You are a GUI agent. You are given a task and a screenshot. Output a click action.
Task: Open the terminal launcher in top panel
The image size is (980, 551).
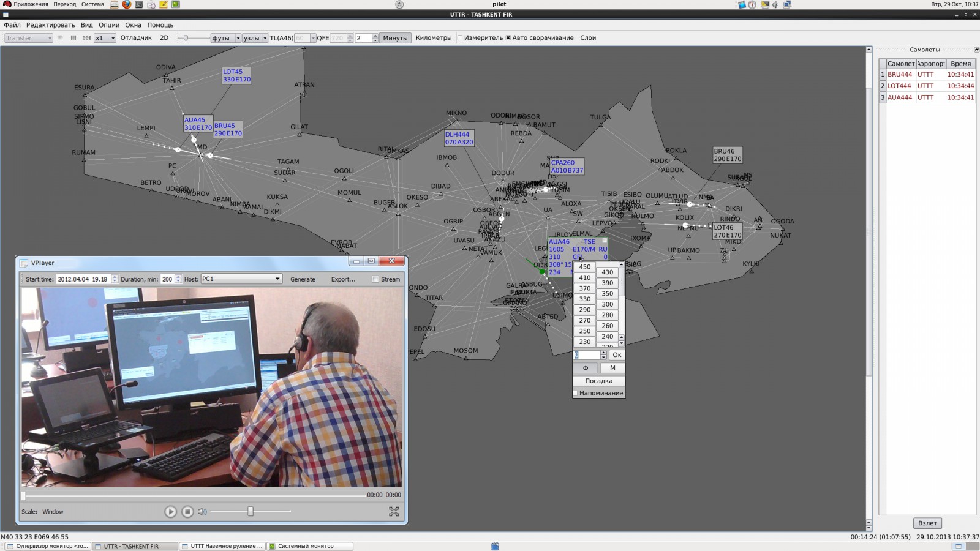point(139,4)
